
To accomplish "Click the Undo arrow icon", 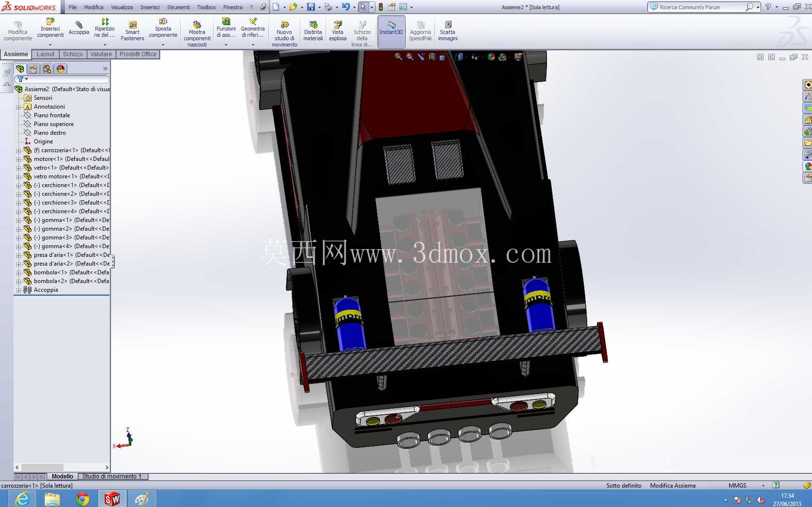I will (346, 7).
